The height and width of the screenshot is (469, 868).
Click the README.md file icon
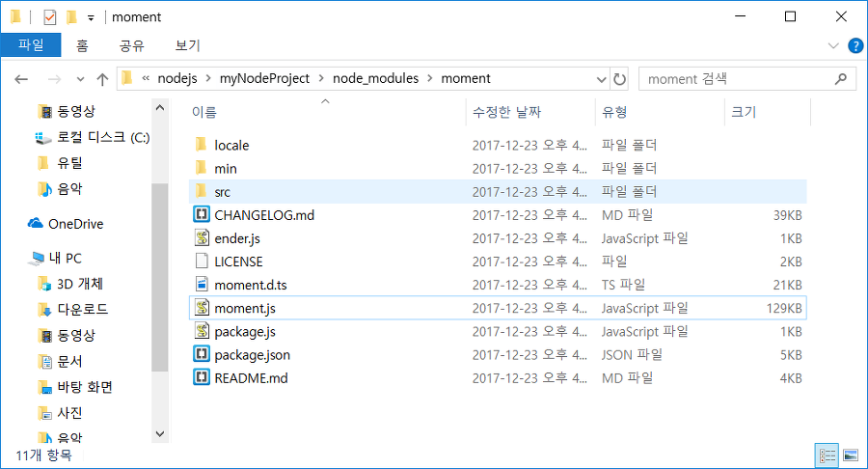point(202,377)
